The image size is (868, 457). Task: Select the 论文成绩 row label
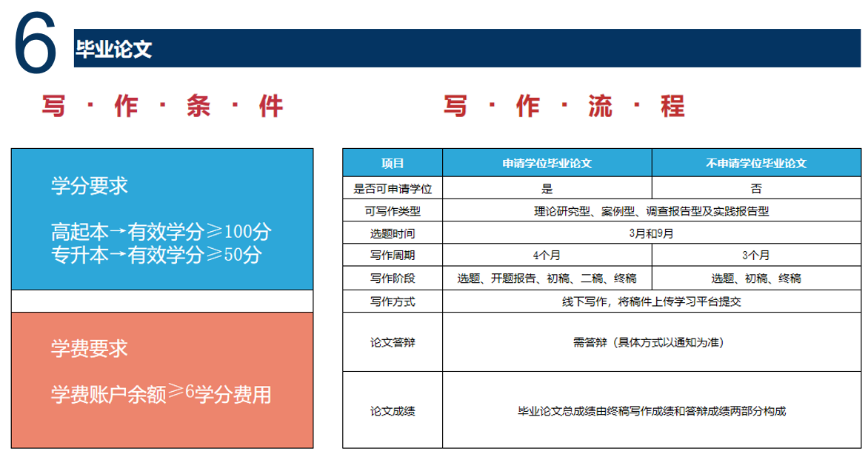393,410
